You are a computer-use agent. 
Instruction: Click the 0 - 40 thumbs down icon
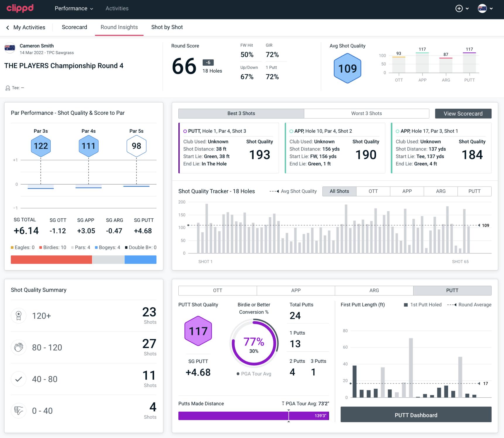(x=18, y=411)
